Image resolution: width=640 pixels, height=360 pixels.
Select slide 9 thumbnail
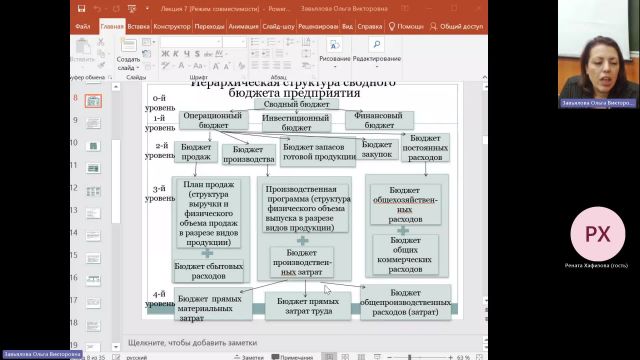coord(93,123)
